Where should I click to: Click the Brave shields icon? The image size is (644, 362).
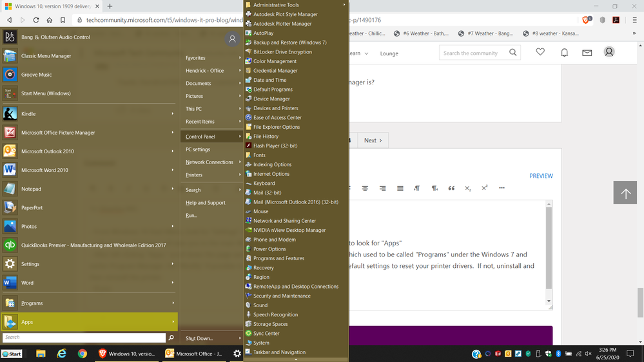pos(587,20)
